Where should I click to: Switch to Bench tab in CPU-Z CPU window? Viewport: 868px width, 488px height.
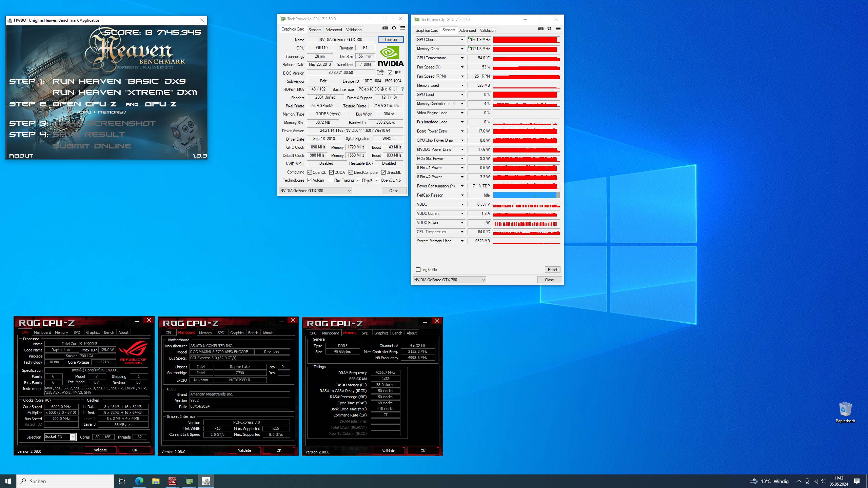[109, 332]
